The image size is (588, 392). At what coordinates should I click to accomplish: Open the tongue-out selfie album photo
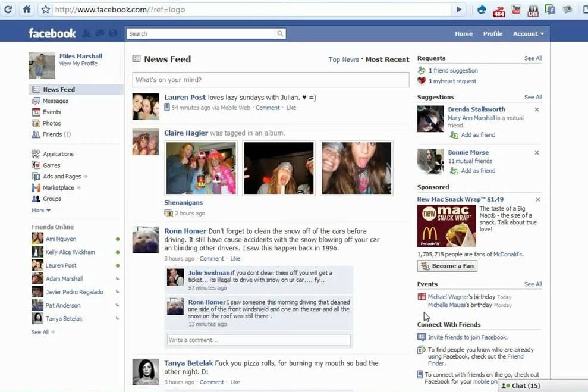pyautogui.click(x=357, y=168)
